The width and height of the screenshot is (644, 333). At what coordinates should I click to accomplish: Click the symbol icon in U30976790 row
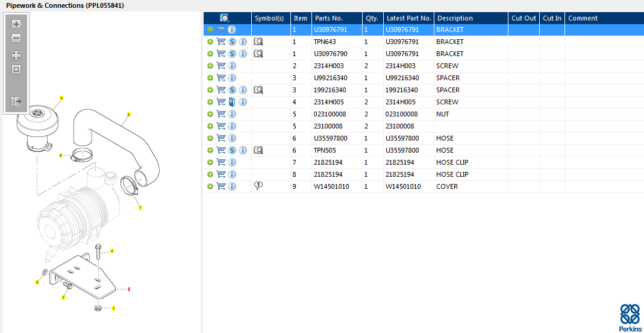pos(258,54)
